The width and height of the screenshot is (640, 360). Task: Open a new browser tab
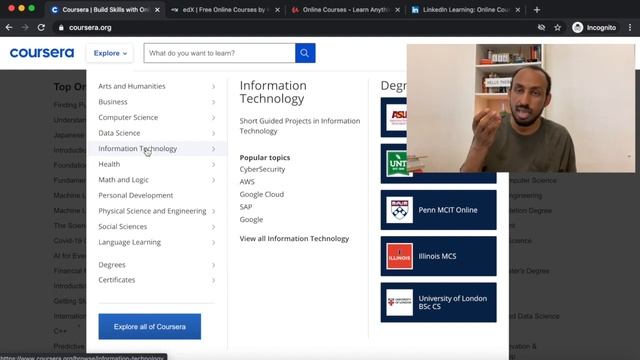coord(537,9)
